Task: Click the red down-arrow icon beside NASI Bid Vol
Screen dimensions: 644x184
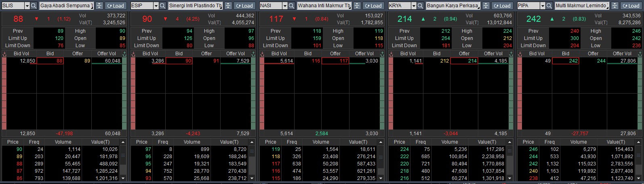Action: pos(262,54)
